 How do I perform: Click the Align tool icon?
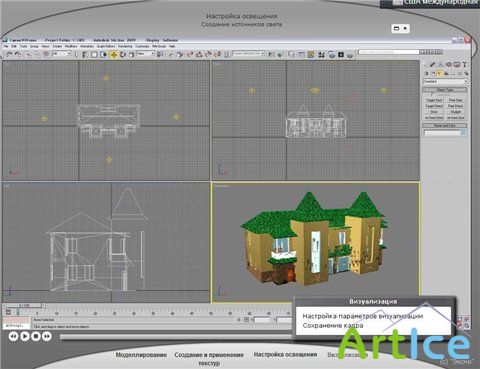point(280,54)
